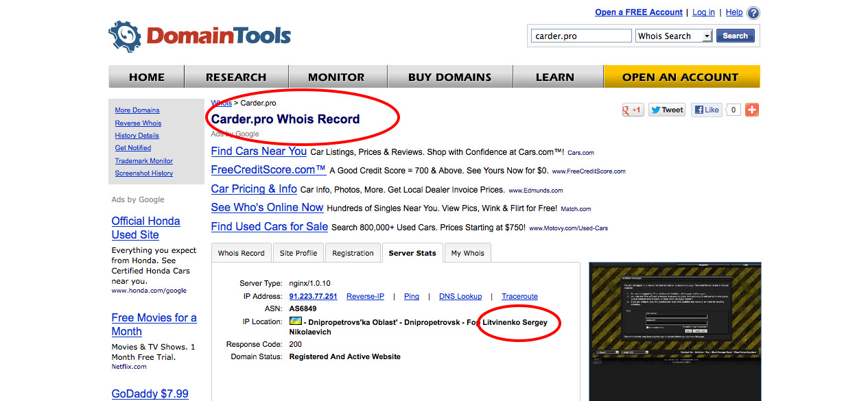This screenshot has height=401, width=868.
Task: Click the Facebook Like button
Action: [706, 110]
